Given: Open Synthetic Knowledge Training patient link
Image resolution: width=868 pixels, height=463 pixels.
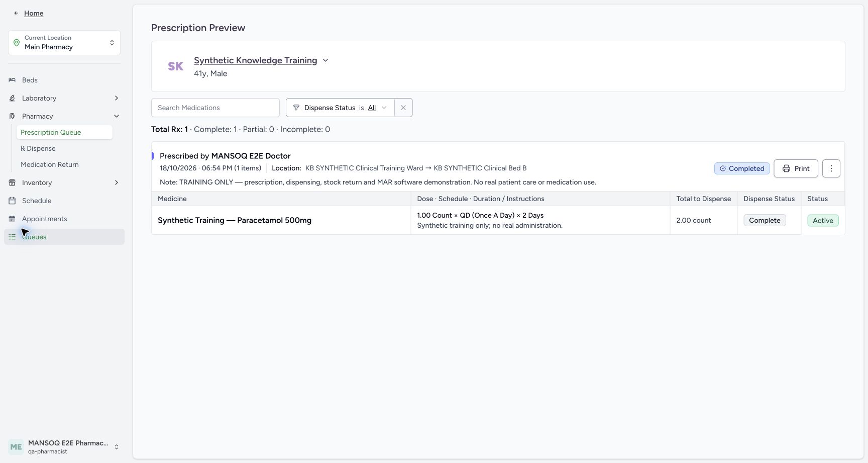Looking at the screenshot, I should [256, 60].
